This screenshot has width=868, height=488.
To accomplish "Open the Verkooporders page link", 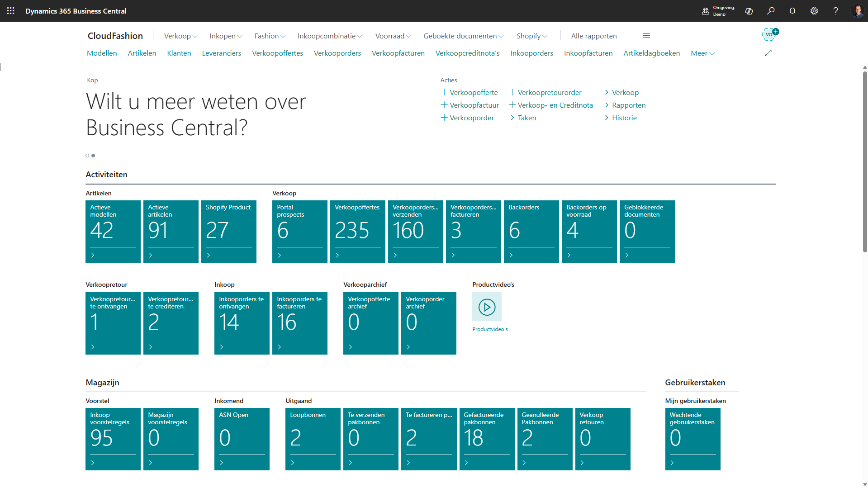I will click(337, 53).
